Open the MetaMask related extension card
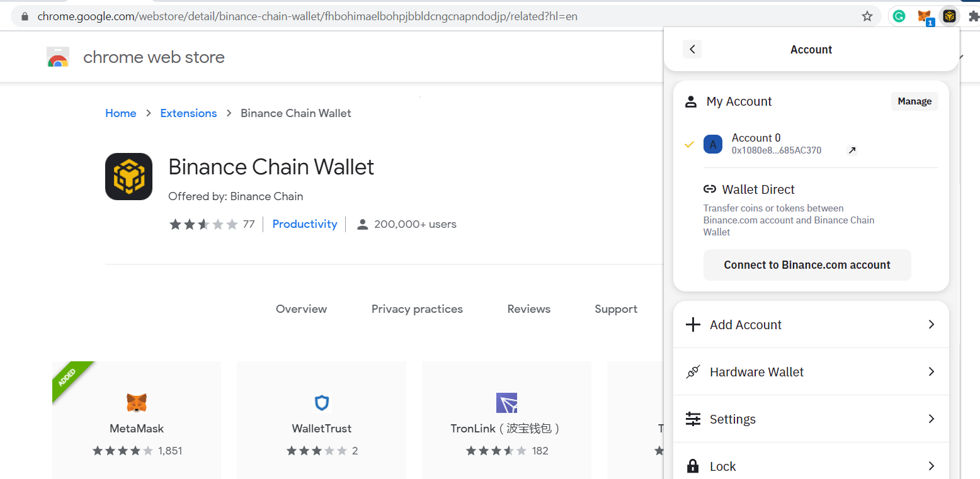 [x=137, y=420]
